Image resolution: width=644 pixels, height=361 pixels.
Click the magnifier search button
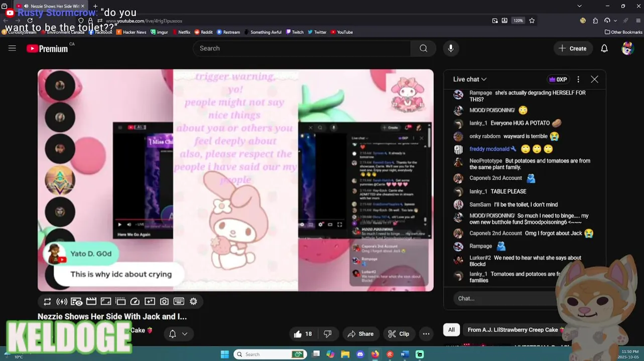click(x=423, y=48)
